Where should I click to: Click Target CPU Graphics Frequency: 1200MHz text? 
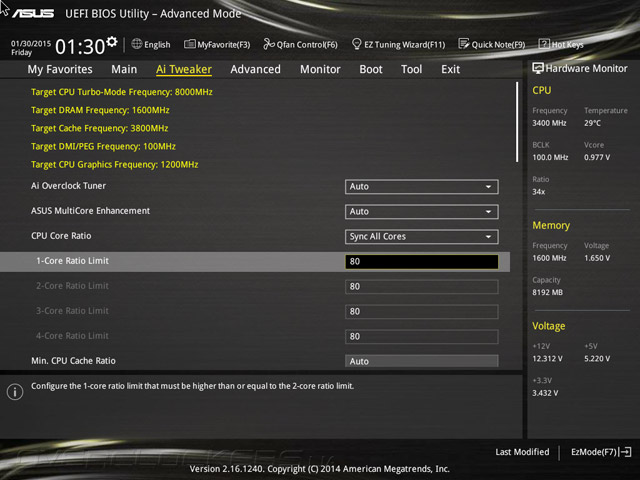(115, 164)
